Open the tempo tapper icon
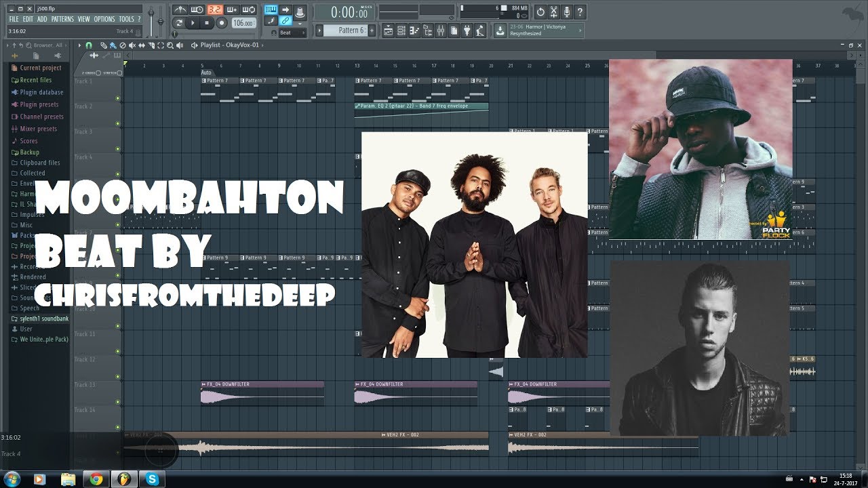This screenshot has width=868, height=488. point(480,30)
